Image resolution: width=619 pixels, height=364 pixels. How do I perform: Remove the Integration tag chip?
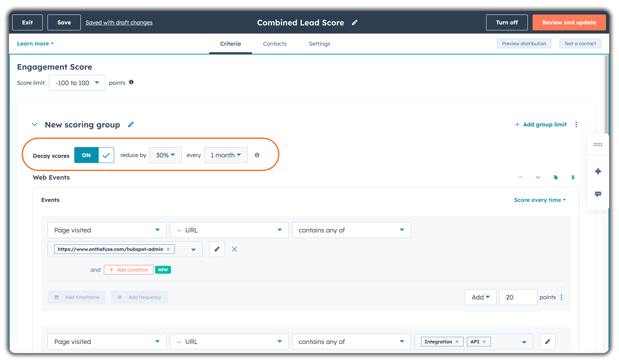pyautogui.click(x=457, y=342)
